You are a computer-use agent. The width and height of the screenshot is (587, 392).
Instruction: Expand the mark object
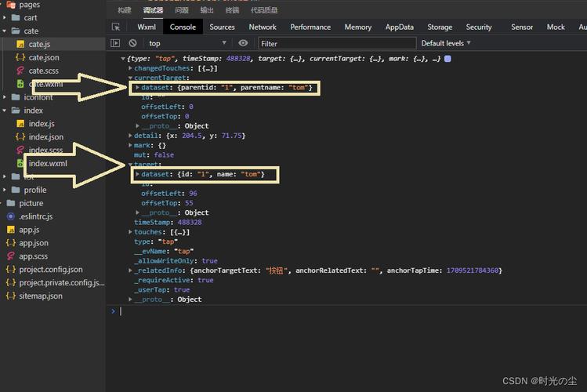coord(130,145)
